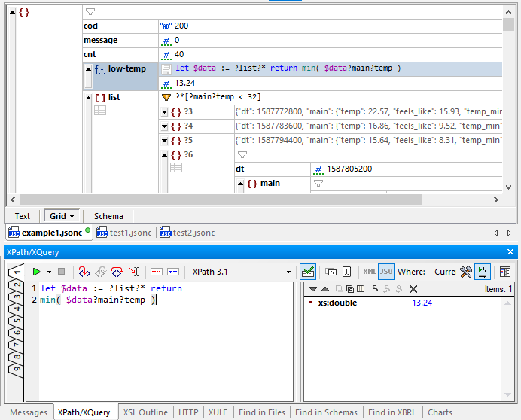Open the Find in Files tab
Viewport: 521px width, 420px height.
[x=261, y=412]
